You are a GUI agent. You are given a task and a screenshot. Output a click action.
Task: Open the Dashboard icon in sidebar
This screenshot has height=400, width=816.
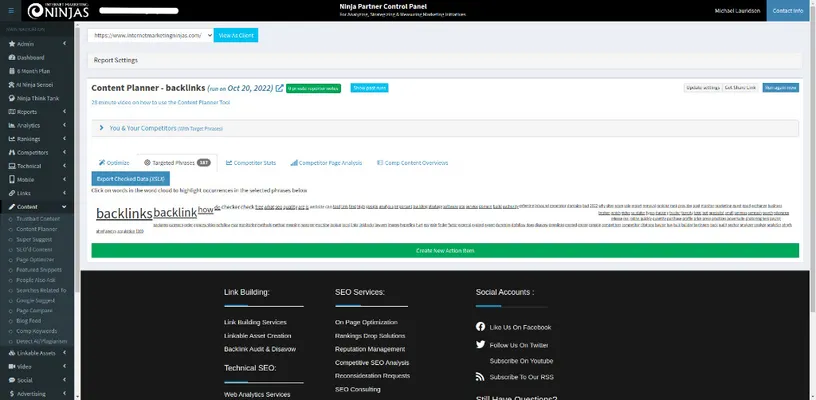[10, 57]
